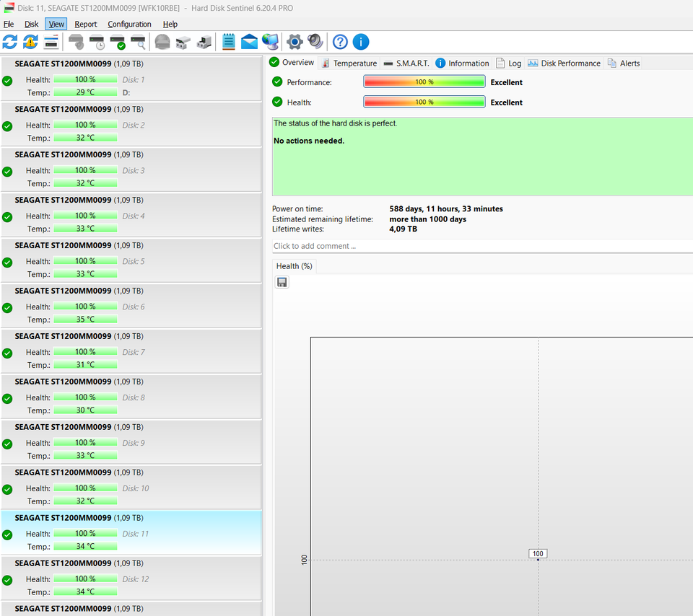Click the blue envelope e-mail icon
693x616 pixels.
[x=249, y=42]
